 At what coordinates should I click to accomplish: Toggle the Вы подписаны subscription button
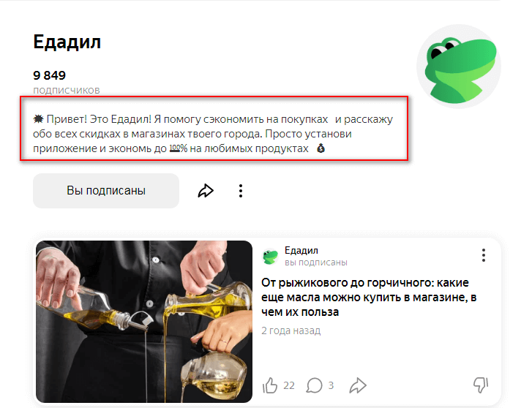(106, 191)
